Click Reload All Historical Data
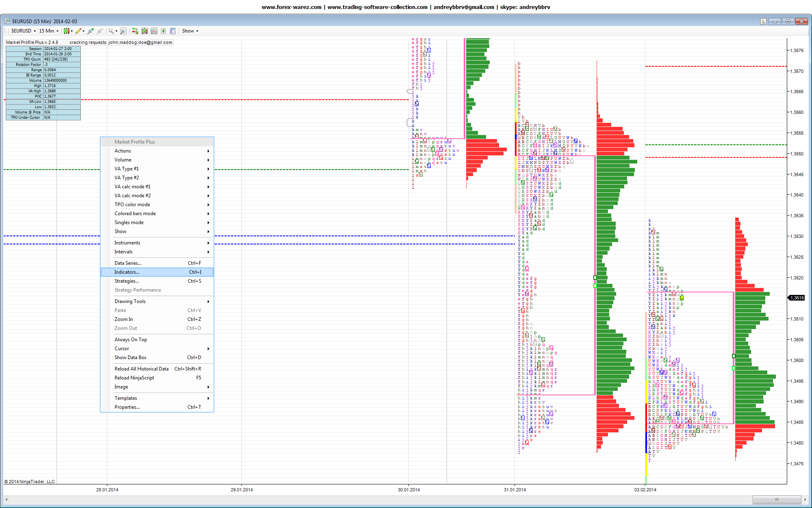Screen dimensions: 812x508 pos(141,369)
